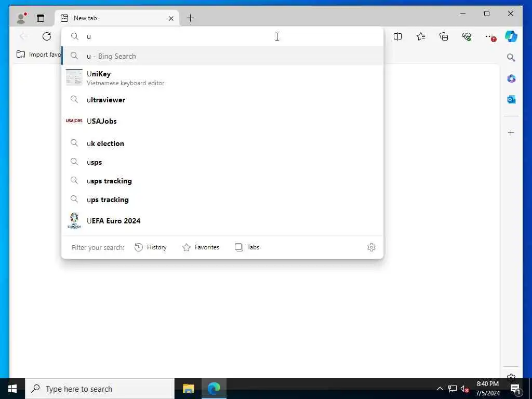
Task: Click the UniKey thumbnail image
Action: click(74, 78)
